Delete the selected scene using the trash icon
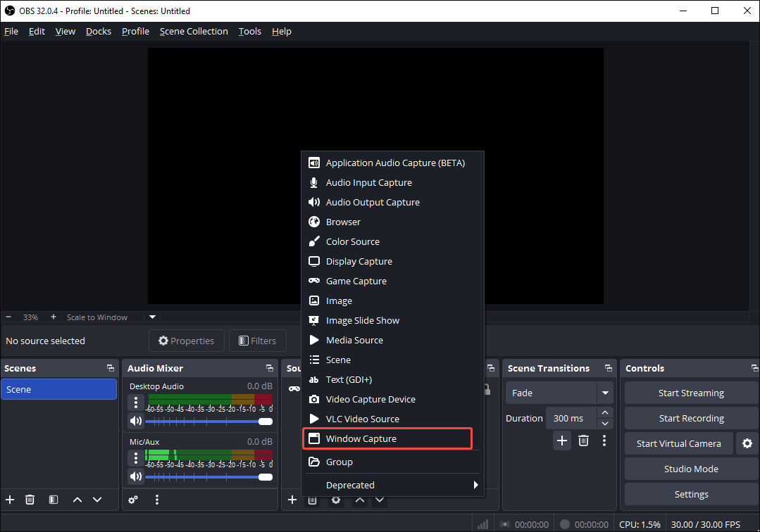Viewport: 760px width, 532px height. click(30, 500)
